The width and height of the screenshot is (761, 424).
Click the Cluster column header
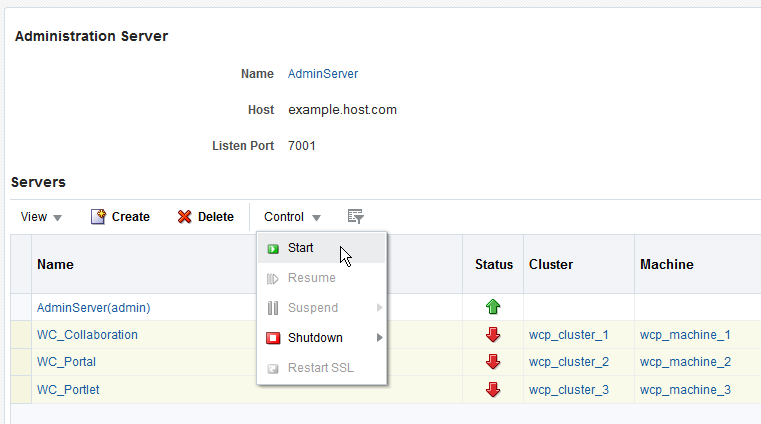point(551,264)
